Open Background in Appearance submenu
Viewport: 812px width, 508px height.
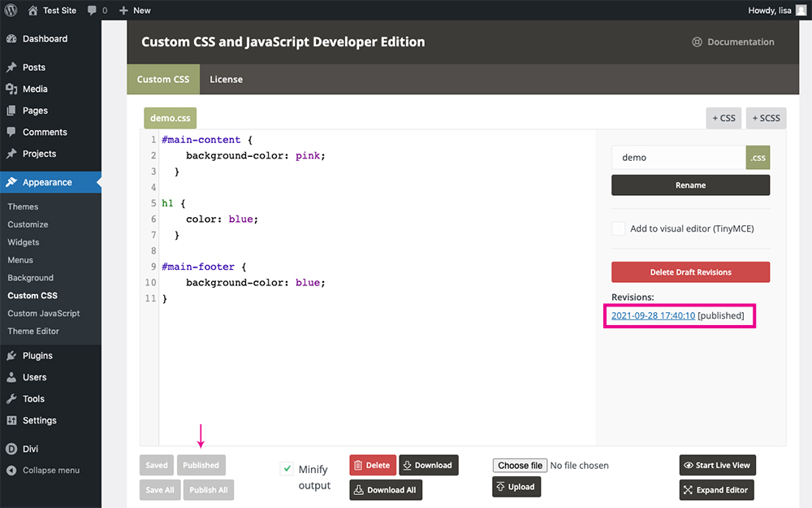(x=31, y=278)
